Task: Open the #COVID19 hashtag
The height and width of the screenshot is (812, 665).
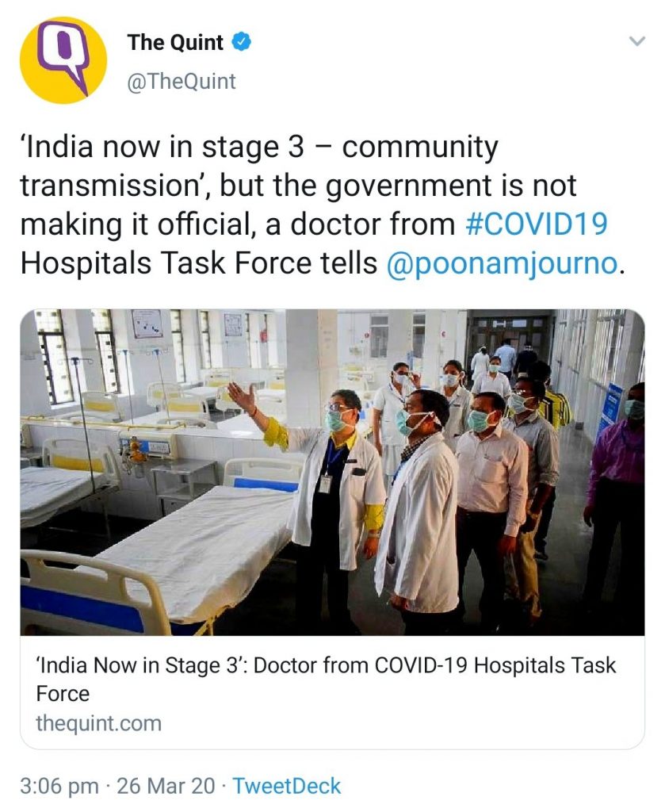Action: pyautogui.click(x=537, y=224)
